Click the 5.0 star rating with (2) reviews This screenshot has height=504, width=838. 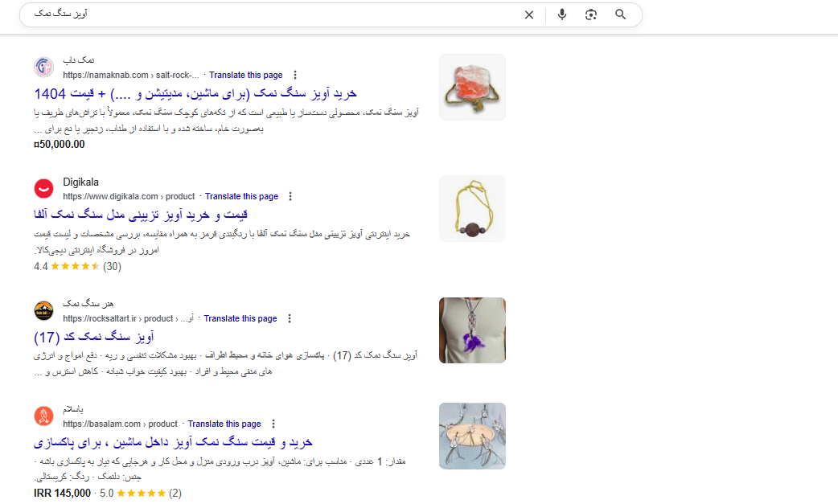[141, 494]
